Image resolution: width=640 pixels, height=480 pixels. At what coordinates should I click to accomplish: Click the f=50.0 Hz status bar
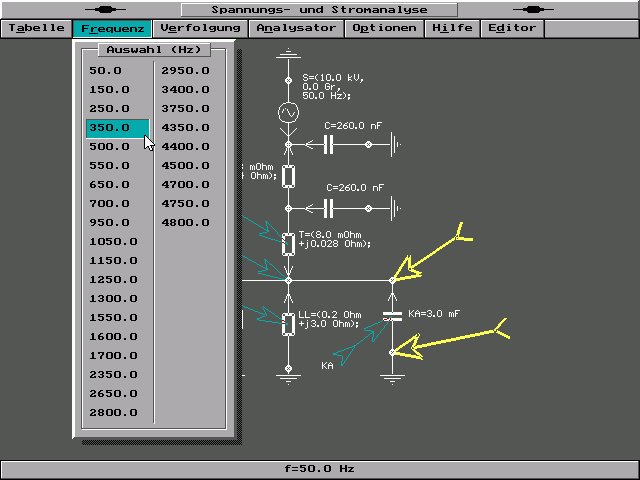(320, 468)
